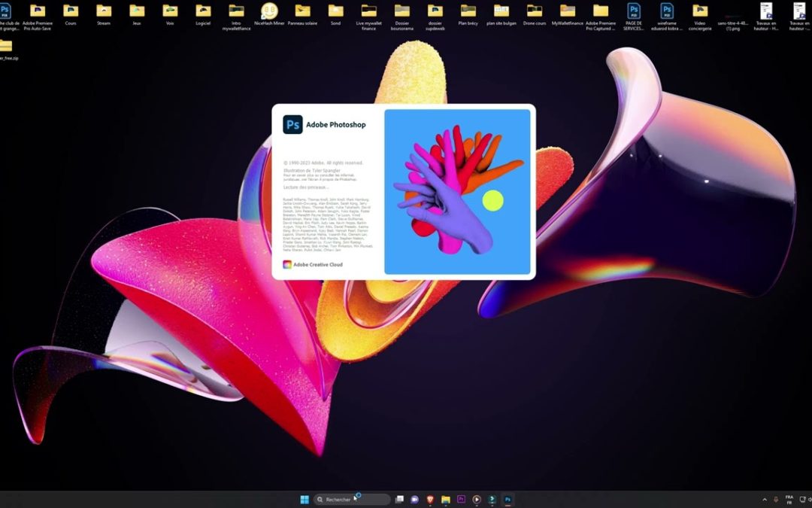Select the free.zip archive on desktop

(x=6, y=50)
